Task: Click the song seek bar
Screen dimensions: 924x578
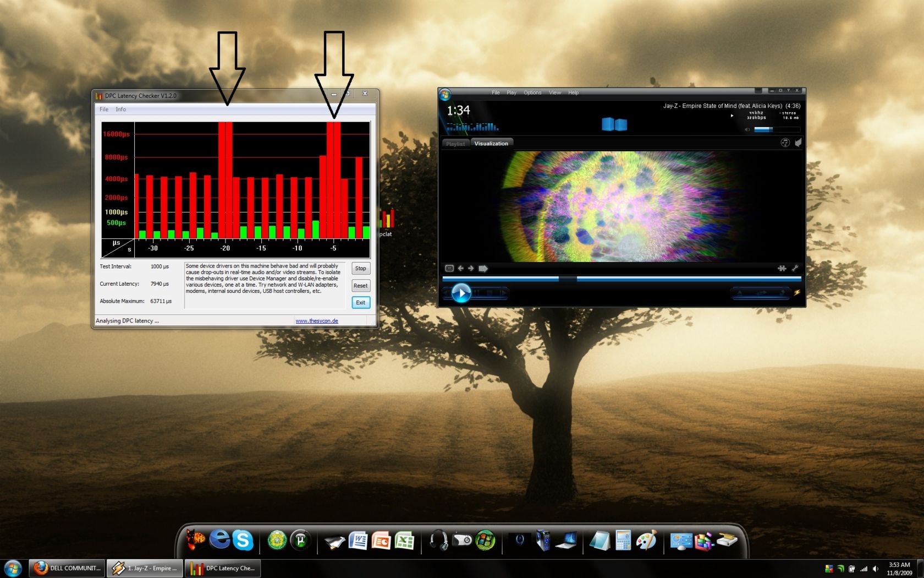Action: tap(621, 279)
